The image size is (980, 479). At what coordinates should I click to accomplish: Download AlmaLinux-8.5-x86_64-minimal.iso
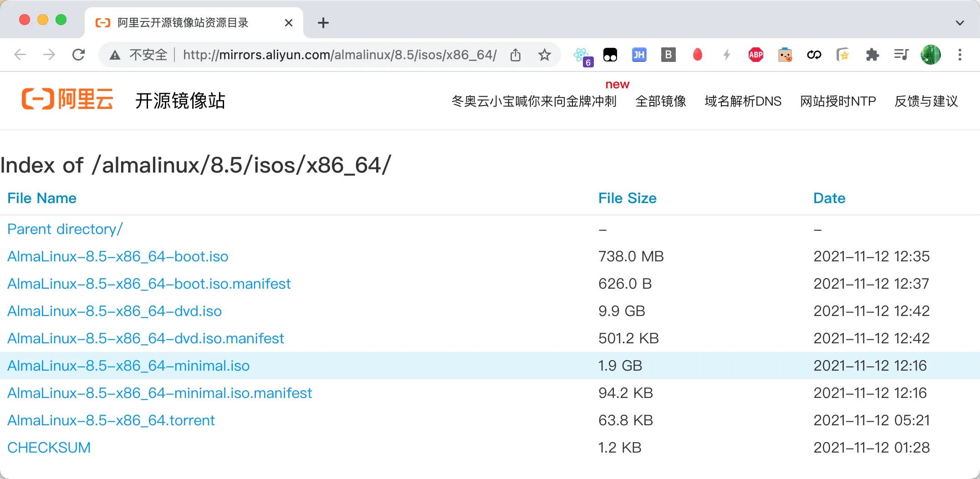point(128,366)
